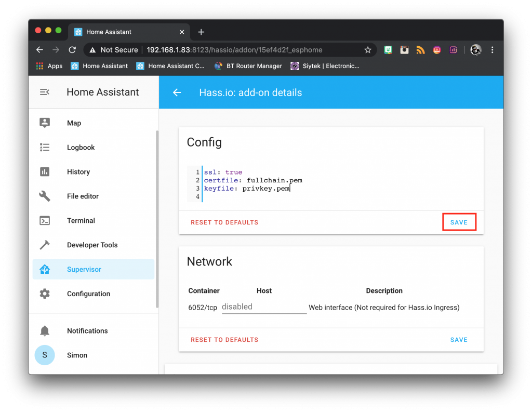This screenshot has height=412, width=532.
Task: Go back using the header arrow
Action: click(x=177, y=92)
